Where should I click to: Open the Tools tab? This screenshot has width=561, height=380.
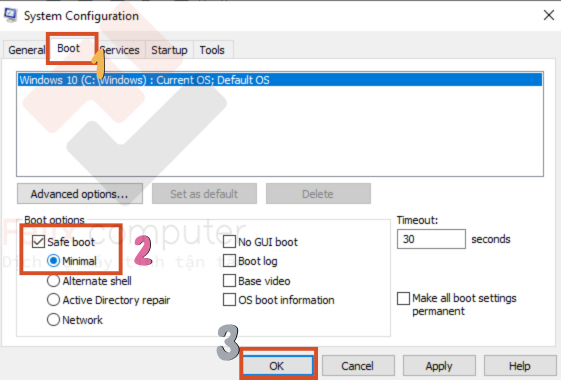(212, 50)
